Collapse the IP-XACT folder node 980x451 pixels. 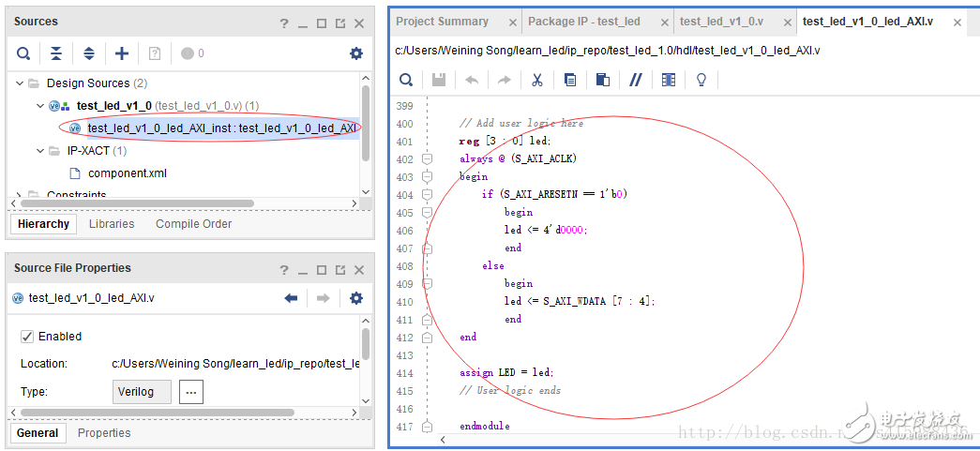pyautogui.click(x=40, y=151)
